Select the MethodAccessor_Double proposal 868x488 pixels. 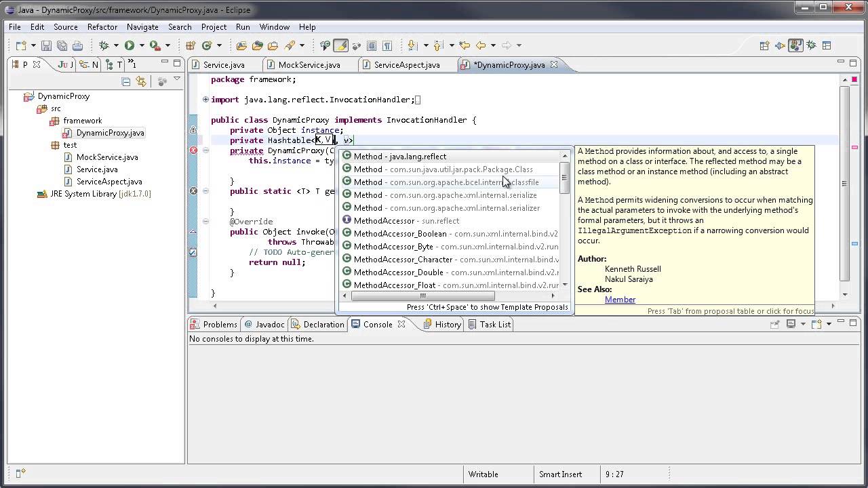(450, 272)
